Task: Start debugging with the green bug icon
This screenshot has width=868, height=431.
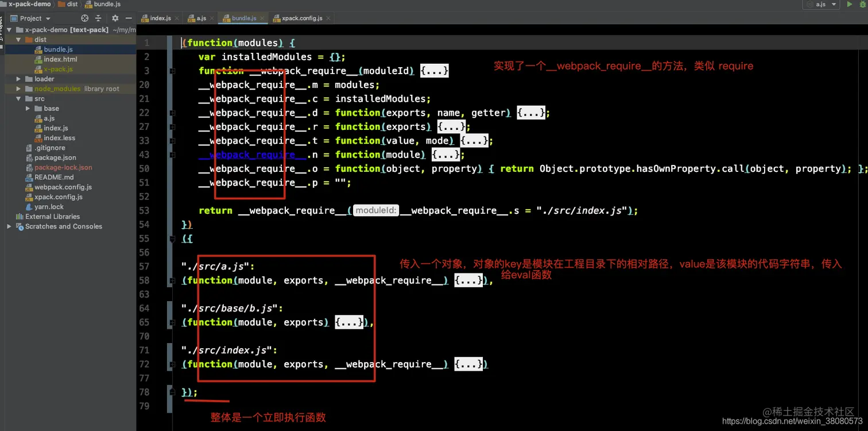Action: click(x=862, y=4)
